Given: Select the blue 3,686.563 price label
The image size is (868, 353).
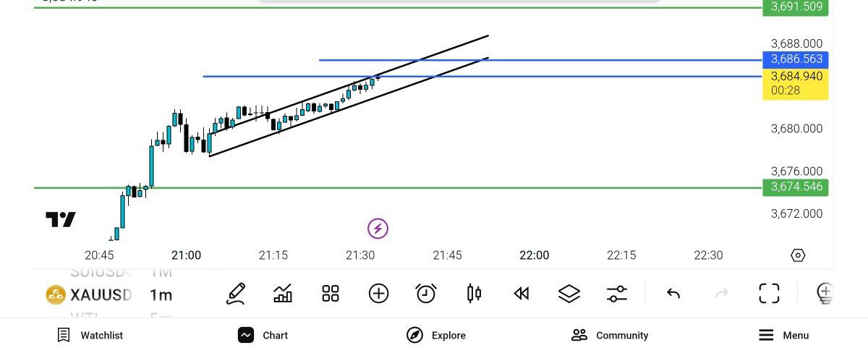Looking at the screenshot, I should 796,59.
